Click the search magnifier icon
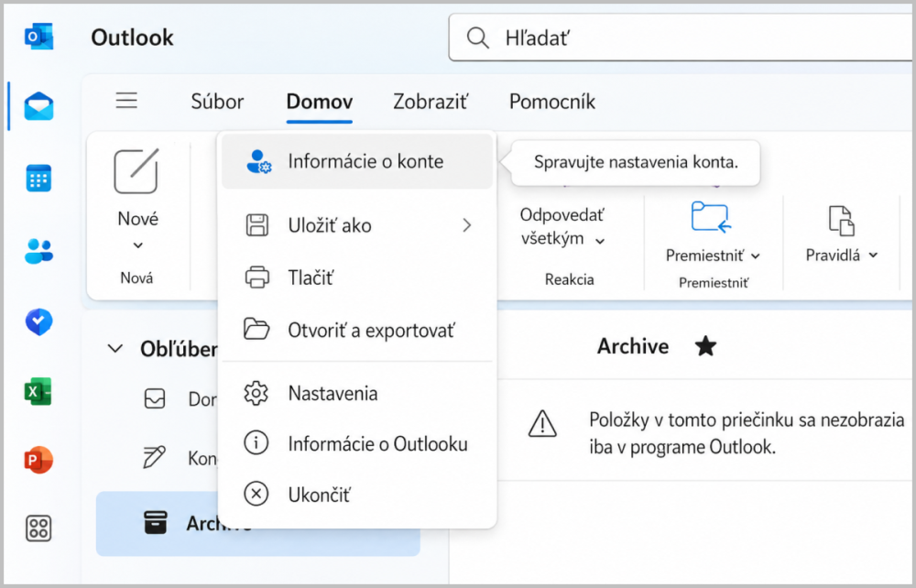 [x=477, y=38]
